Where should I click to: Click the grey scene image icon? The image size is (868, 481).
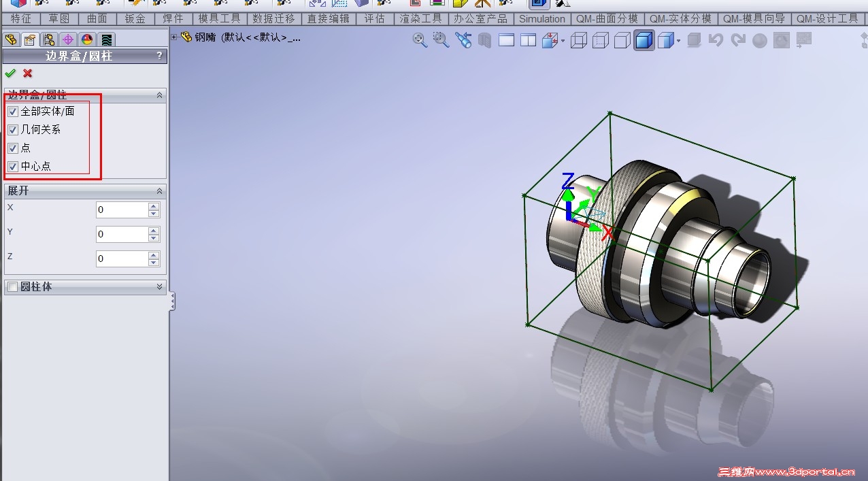pyautogui.click(x=781, y=41)
